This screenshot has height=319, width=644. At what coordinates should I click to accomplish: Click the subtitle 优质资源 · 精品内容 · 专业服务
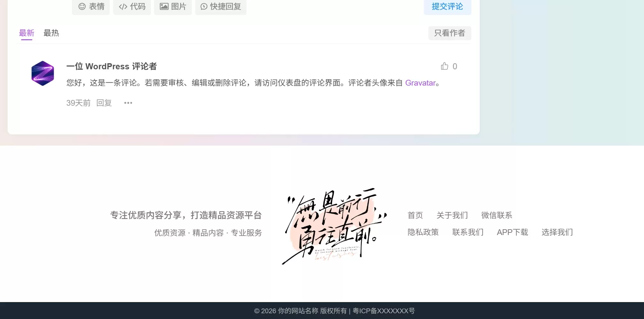[x=208, y=233]
